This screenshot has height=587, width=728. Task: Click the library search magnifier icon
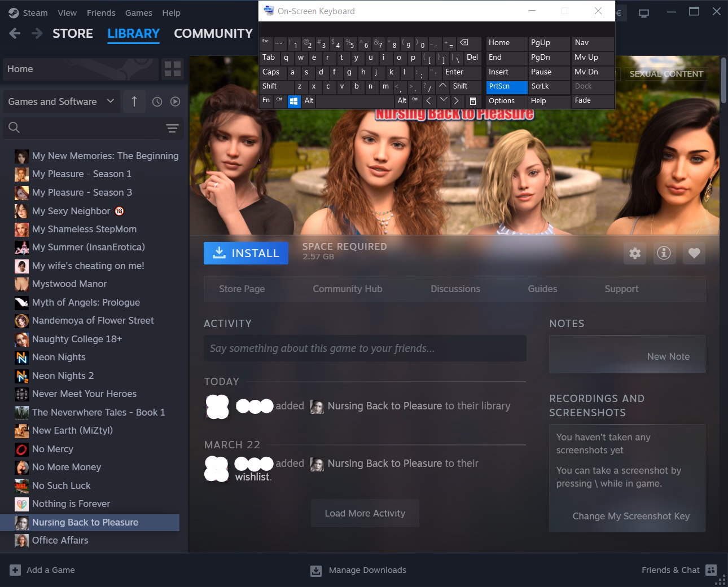pyautogui.click(x=14, y=128)
